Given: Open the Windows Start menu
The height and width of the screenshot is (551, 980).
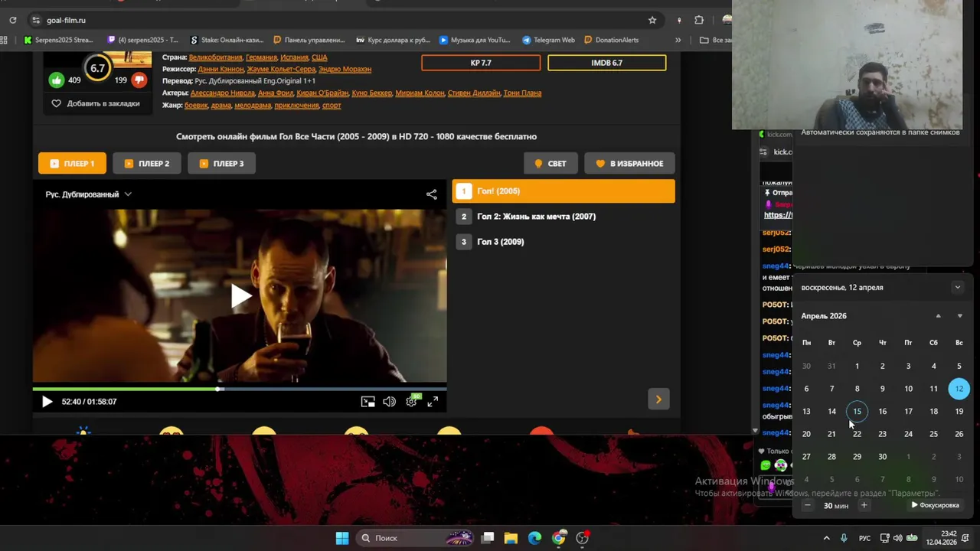Looking at the screenshot, I should (x=342, y=538).
